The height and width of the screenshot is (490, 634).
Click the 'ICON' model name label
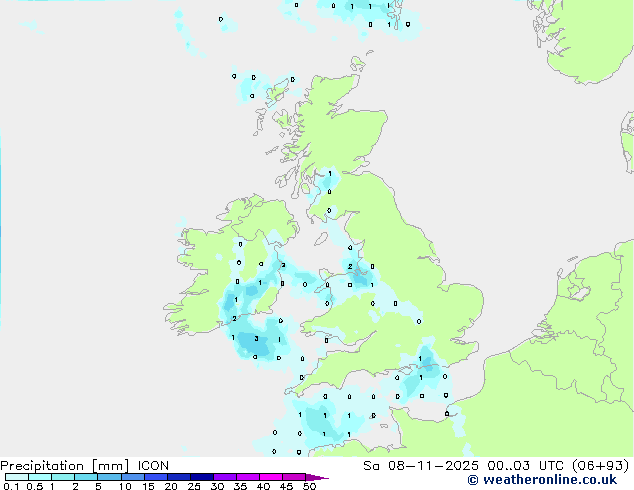coord(153,466)
